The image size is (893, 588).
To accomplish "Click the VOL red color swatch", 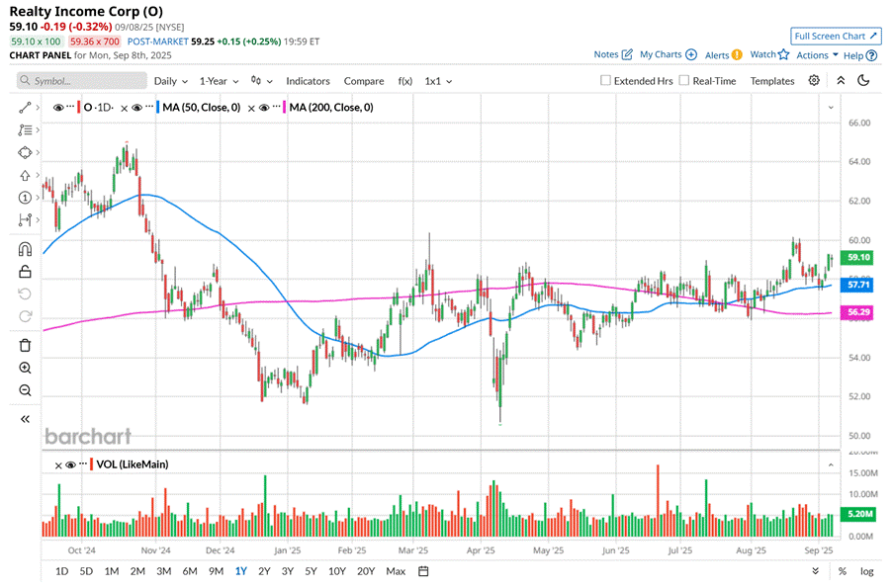I will [91, 463].
